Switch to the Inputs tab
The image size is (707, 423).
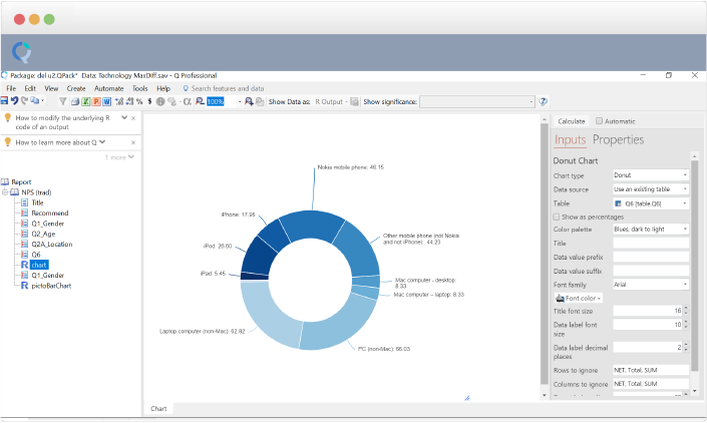click(x=570, y=140)
